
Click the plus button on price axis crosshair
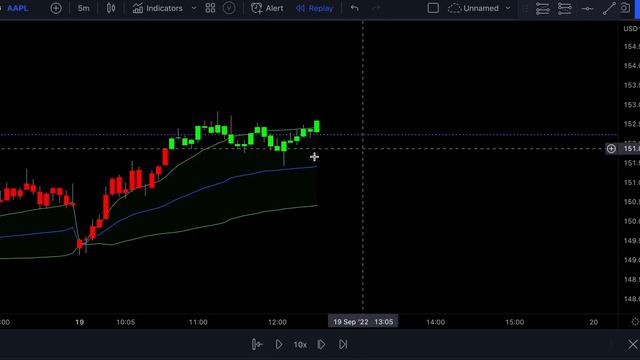611,149
